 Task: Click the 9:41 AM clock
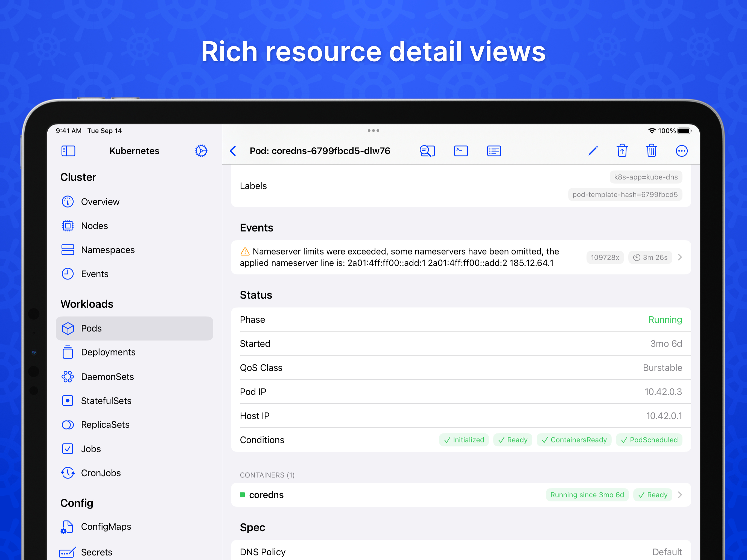[69, 131]
